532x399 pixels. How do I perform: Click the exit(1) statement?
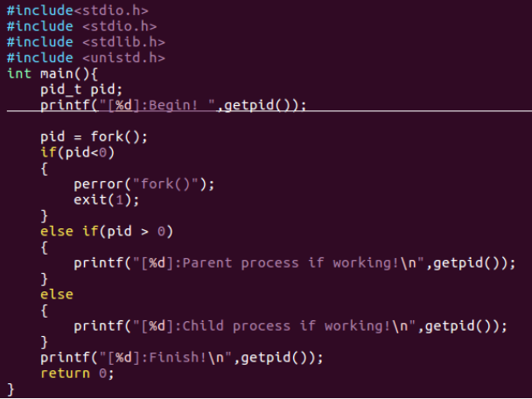coord(106,199)
